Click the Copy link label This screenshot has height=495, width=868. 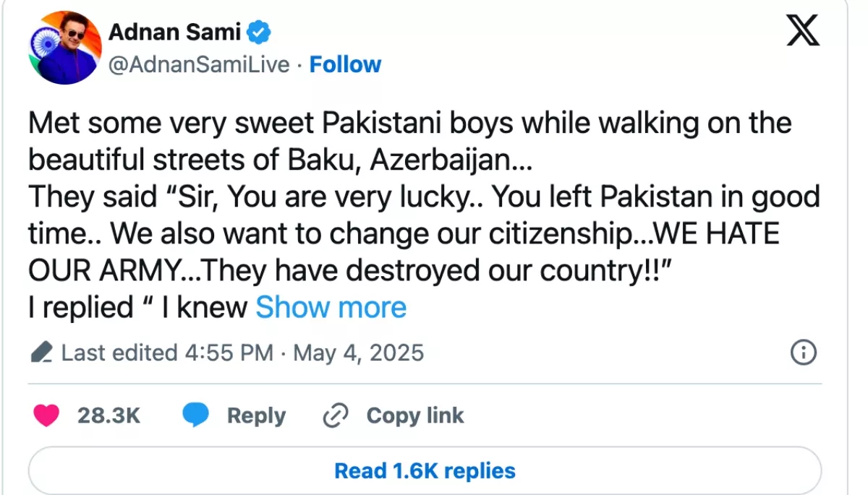pos(415,416)
